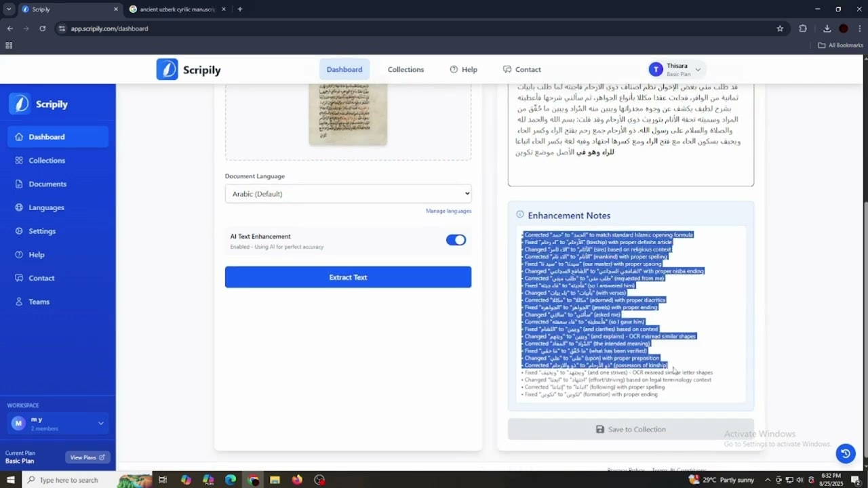Open Windows Start menu

tap(10, 480)
